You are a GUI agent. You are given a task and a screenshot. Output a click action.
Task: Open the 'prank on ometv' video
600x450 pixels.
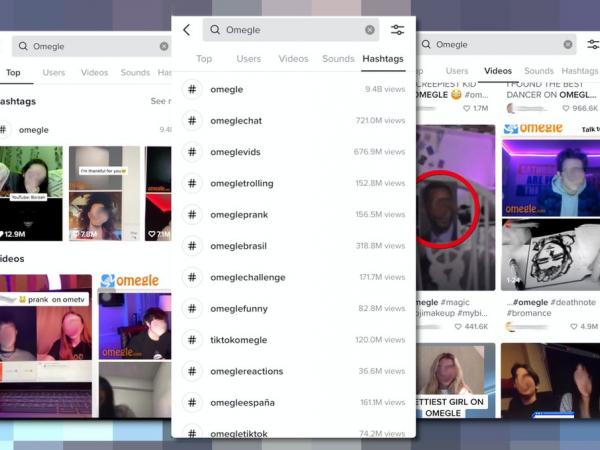pos(46,346)
